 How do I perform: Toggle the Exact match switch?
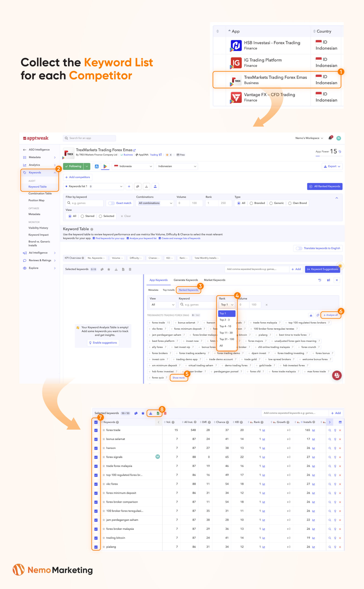[112, 203]
